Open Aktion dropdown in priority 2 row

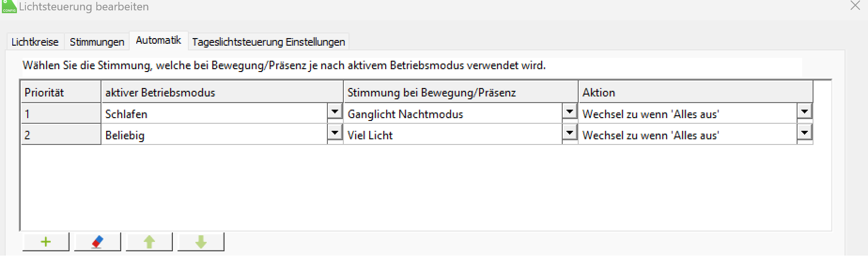click(804, 133)
